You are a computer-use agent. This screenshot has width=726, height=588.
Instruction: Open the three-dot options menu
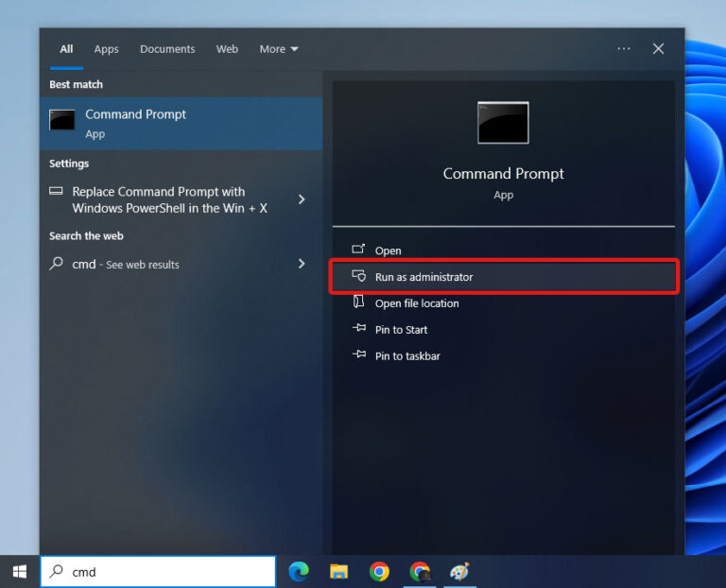point(624,49)
